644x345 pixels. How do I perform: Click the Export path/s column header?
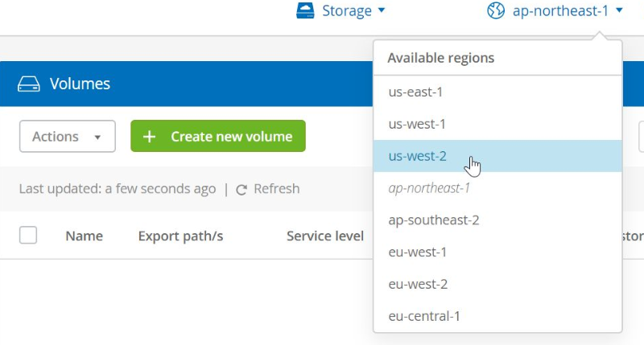[x=180, y=236]
